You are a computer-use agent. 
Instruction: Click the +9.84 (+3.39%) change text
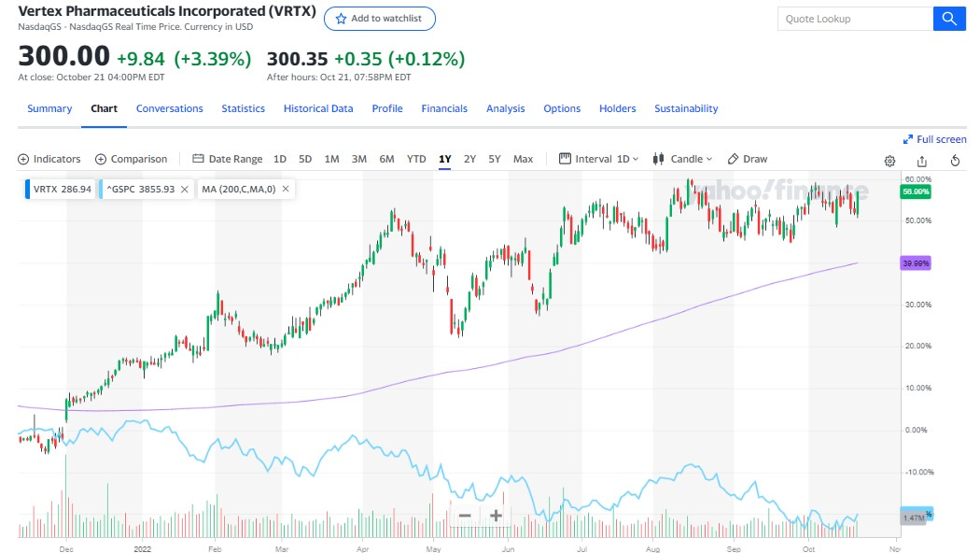[x=184, y=59]
